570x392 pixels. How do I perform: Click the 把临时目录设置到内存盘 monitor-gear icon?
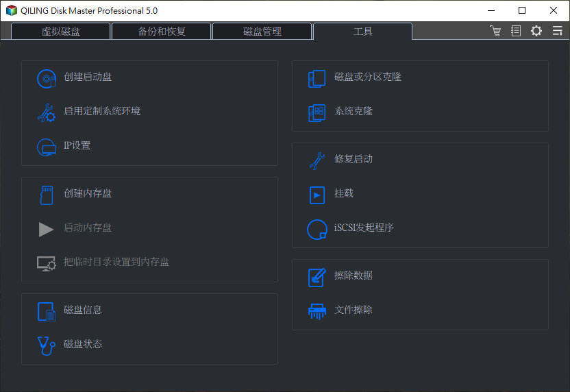47,264
